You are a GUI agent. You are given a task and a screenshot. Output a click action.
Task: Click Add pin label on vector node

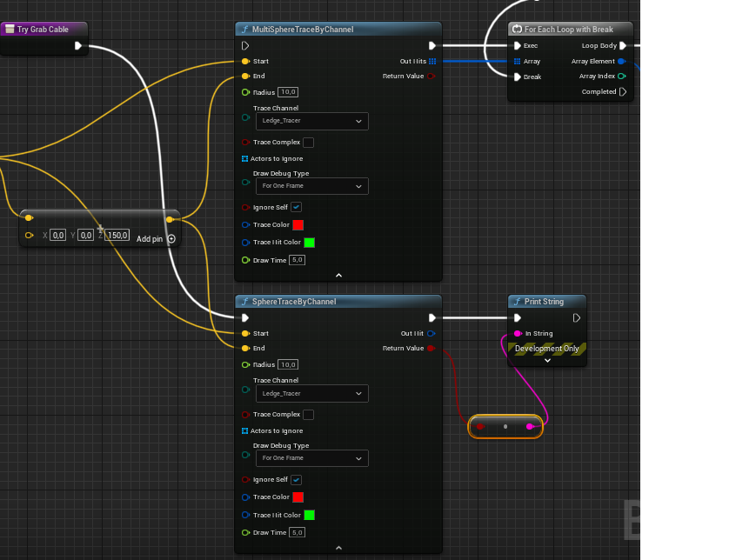tap(150, 239)
